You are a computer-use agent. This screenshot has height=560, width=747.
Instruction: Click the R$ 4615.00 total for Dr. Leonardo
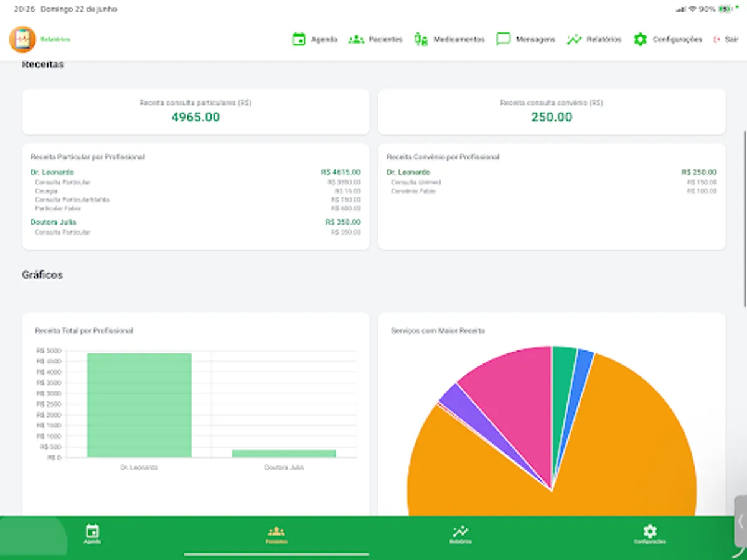(x=341, y=172)
